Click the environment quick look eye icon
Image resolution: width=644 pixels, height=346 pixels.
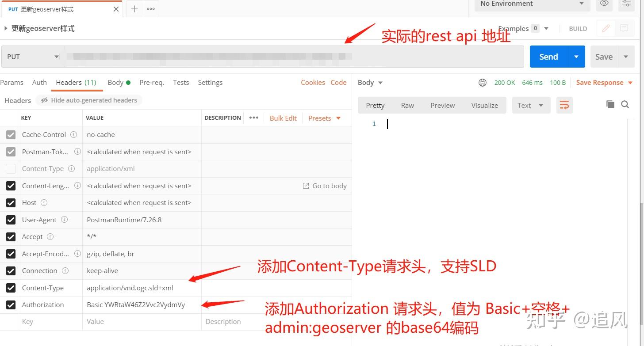(x=604, y=4)
